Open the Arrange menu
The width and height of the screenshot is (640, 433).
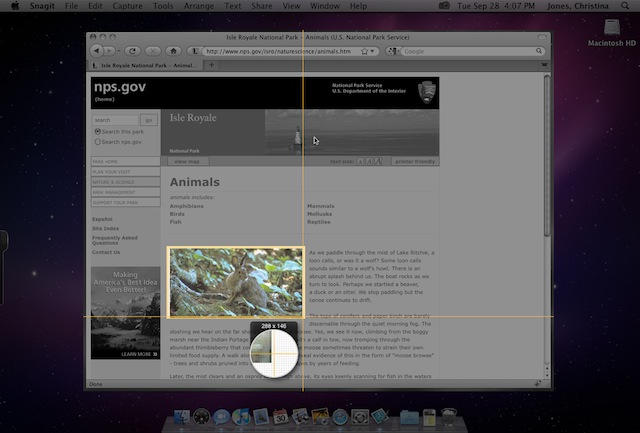point(199,6)
